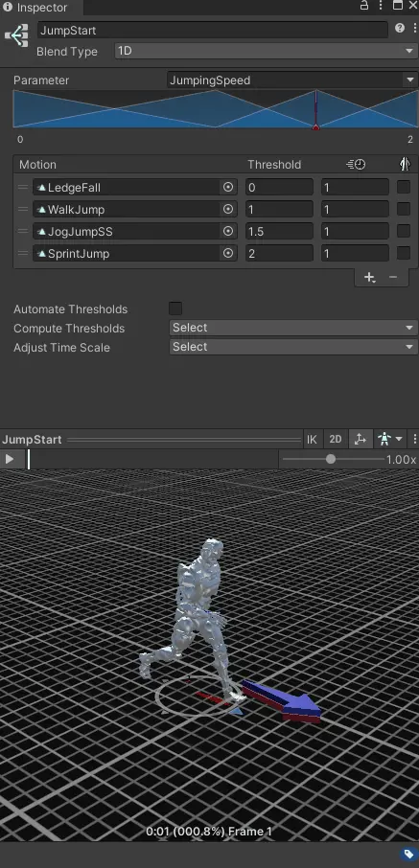Click the SprintJump threshold value 2

[x=279, y=254]
